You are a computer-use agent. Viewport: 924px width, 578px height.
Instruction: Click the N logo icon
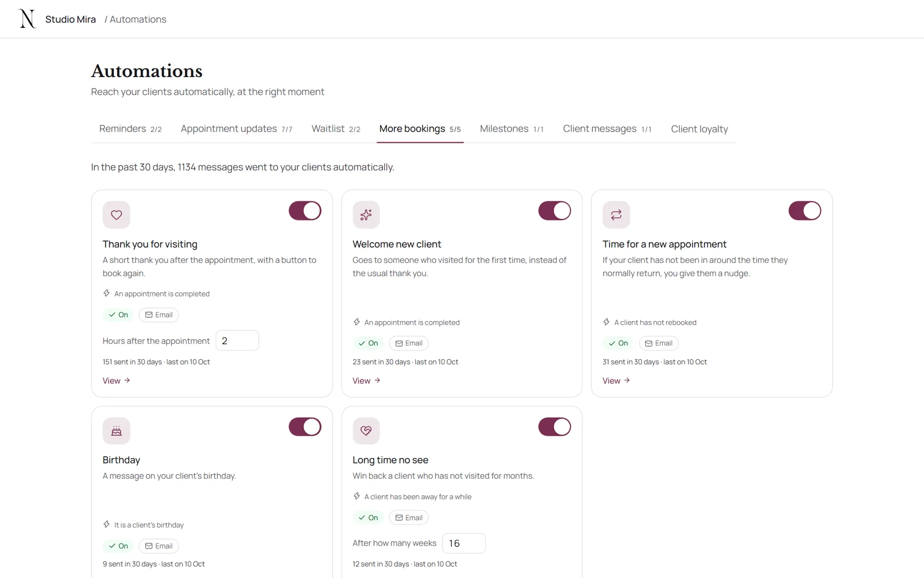tap(27, 19)
